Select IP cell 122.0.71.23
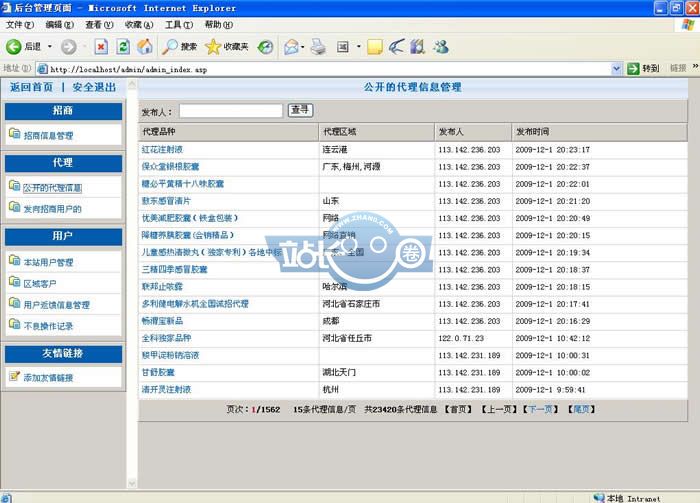 click(461, 338)
